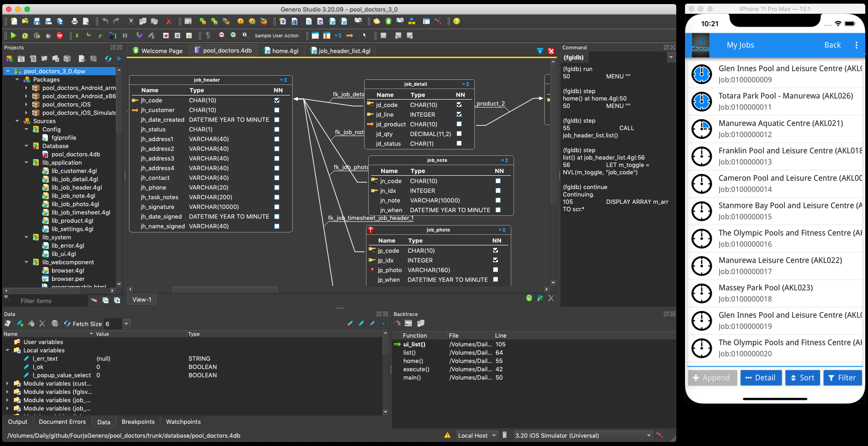
Task: Tap the Append button in iPhone app
Action: pos(712,378)
